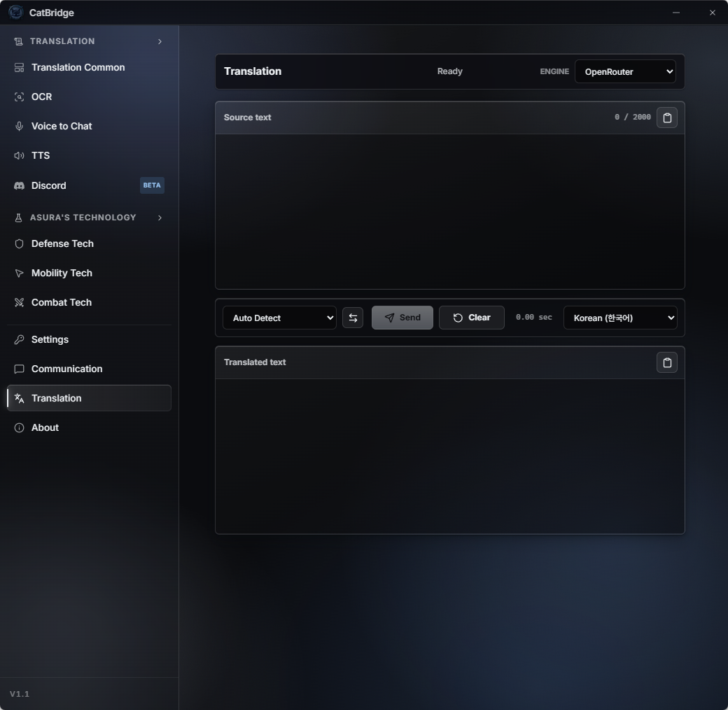The image size is (728, 710).
Task: Open the About page
Action: click(89, 428)
